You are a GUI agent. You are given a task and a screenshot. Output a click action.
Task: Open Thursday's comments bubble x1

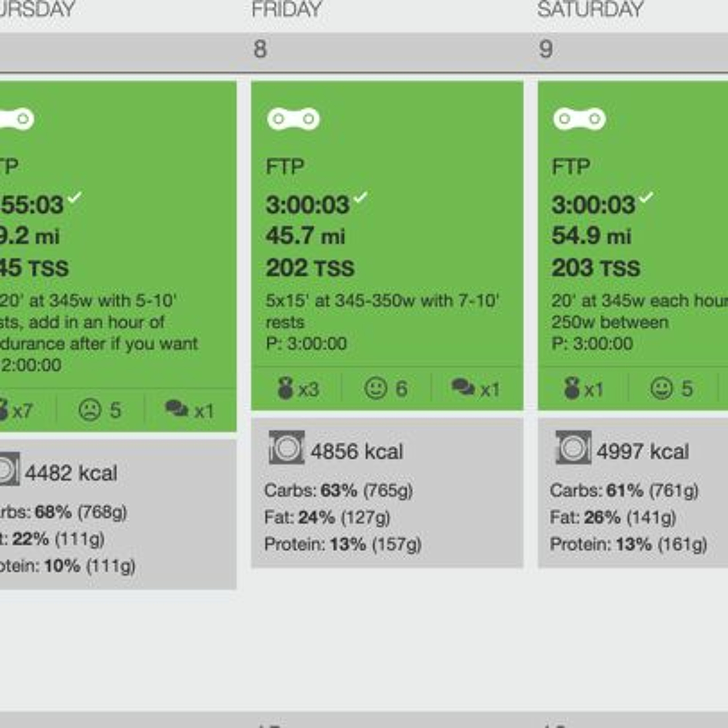[190, 410]
